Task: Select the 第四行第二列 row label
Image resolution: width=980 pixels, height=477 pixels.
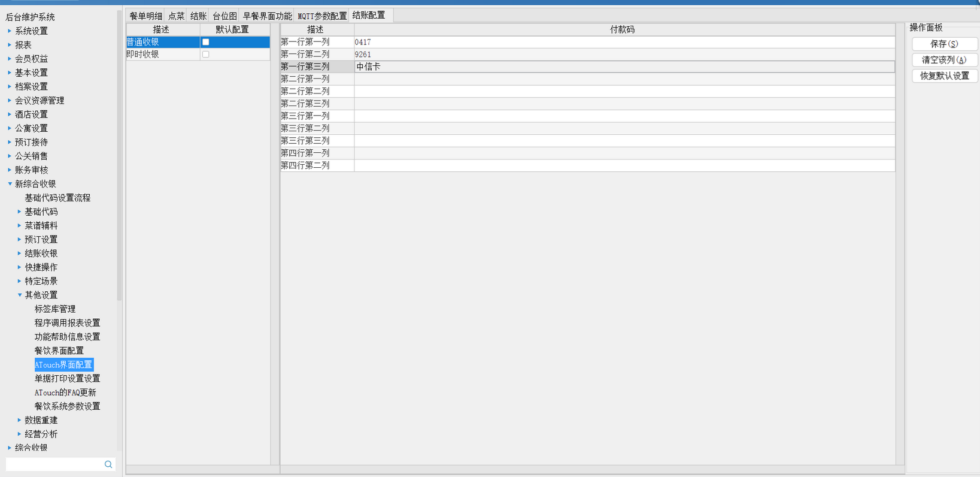Action: (x=317, y=165)
